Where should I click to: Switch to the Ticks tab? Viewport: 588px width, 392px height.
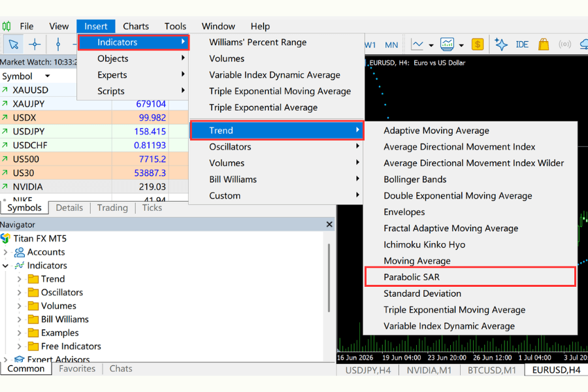(152, 208)
